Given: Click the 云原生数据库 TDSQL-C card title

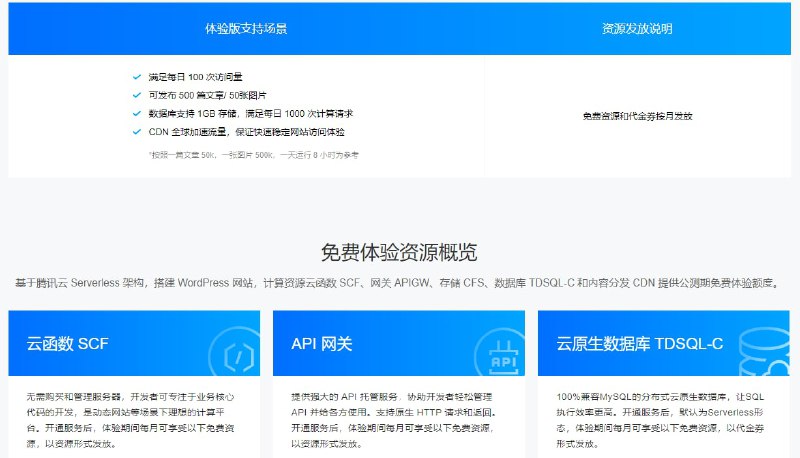Looking at the screenshot, I should coord(639,344).
